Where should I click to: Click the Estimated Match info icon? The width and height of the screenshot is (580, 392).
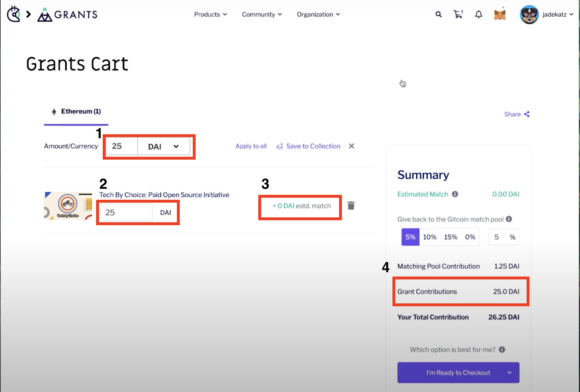tap(455, 194)
